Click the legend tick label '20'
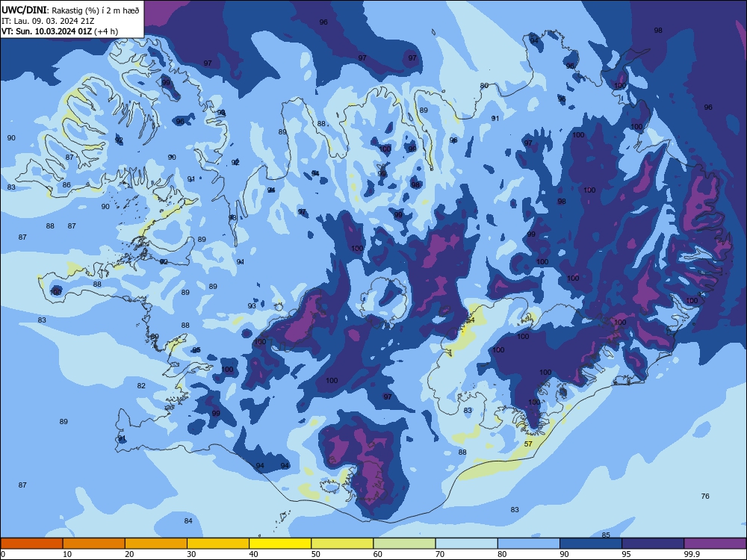Image resolution: width=747 pixels, height=560 pixels. (129, 554)
